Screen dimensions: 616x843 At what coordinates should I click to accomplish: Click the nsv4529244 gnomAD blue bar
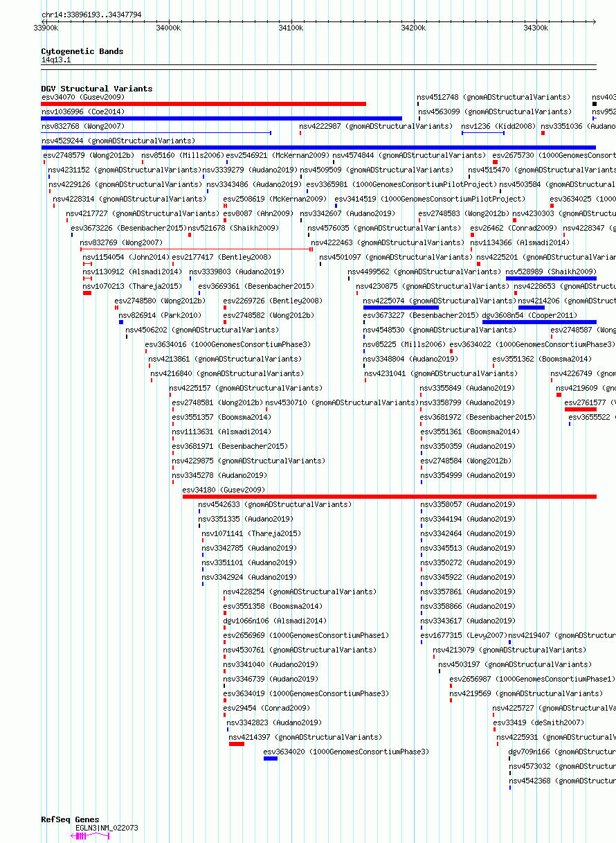pos(319,148)
